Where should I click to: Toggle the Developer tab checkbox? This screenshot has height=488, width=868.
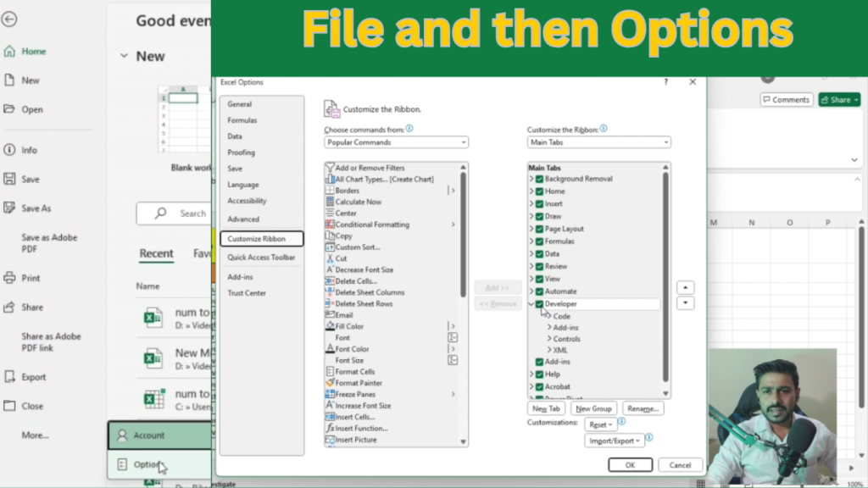tap(539, 304)
